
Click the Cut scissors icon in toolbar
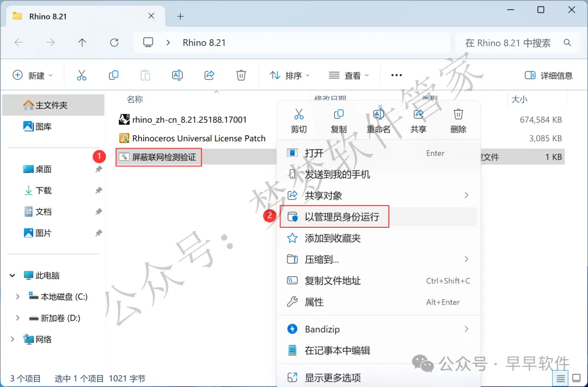click(x=81, y=75)
